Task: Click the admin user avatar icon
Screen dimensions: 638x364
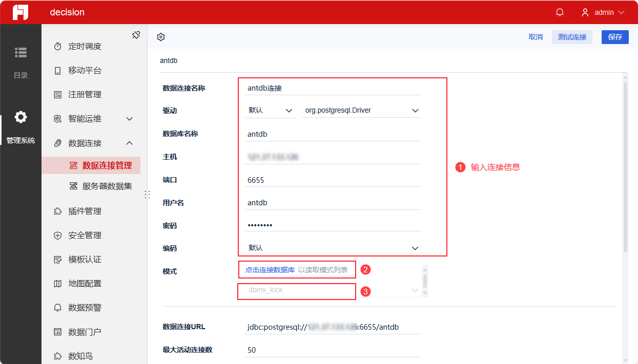Action: coord(585,12)
